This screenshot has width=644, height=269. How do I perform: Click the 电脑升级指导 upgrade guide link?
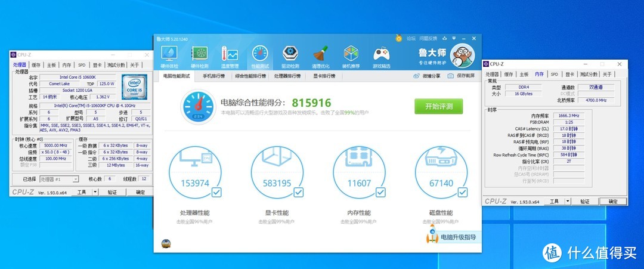click(x=459, y=237)
